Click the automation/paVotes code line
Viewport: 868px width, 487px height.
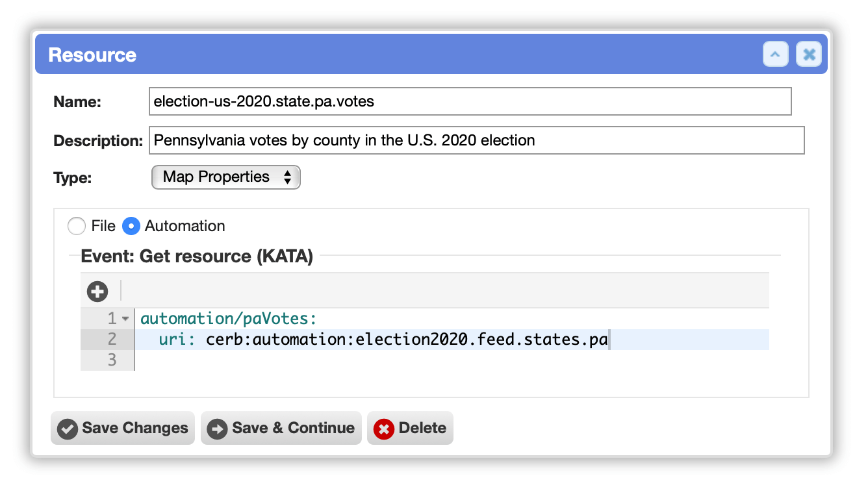click(228, 319)
